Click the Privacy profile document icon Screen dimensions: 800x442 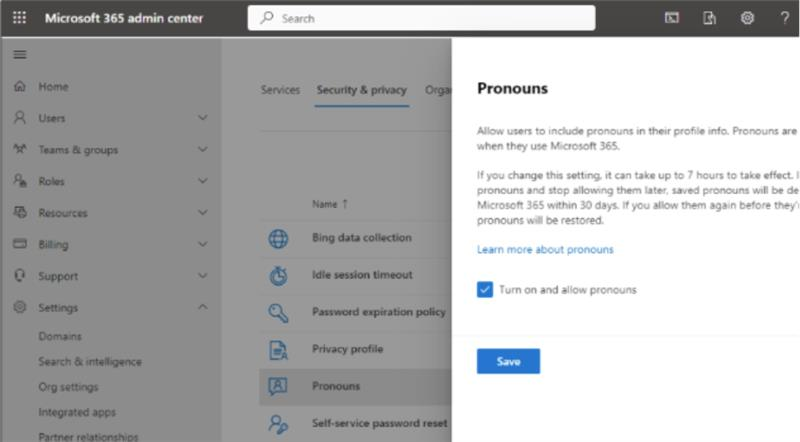278,350
